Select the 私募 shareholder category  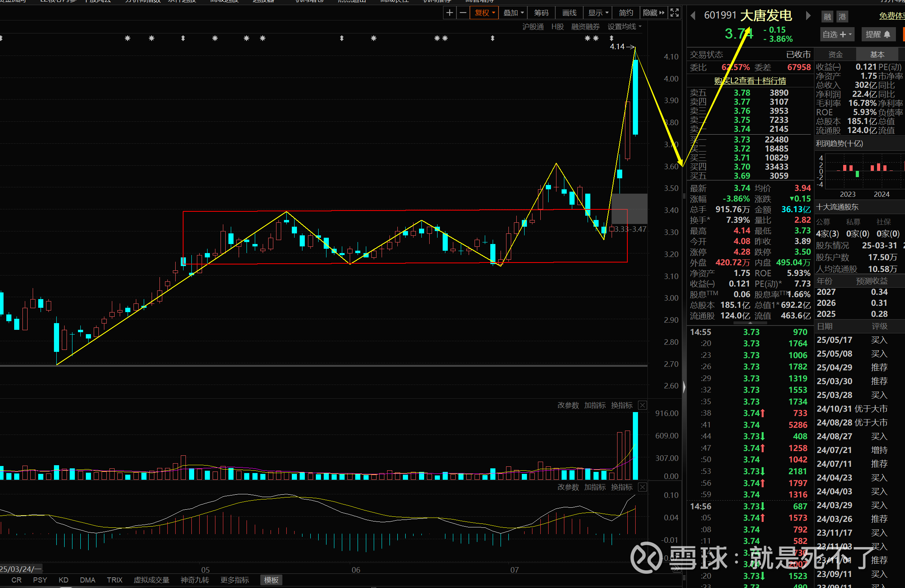tap(853, 222)
